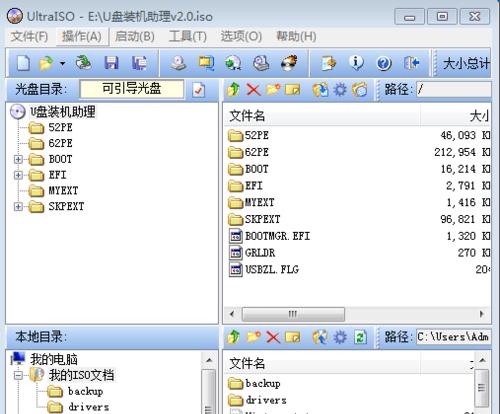Open the dropdown arrow beside Open icon

(x=62, y=63)
